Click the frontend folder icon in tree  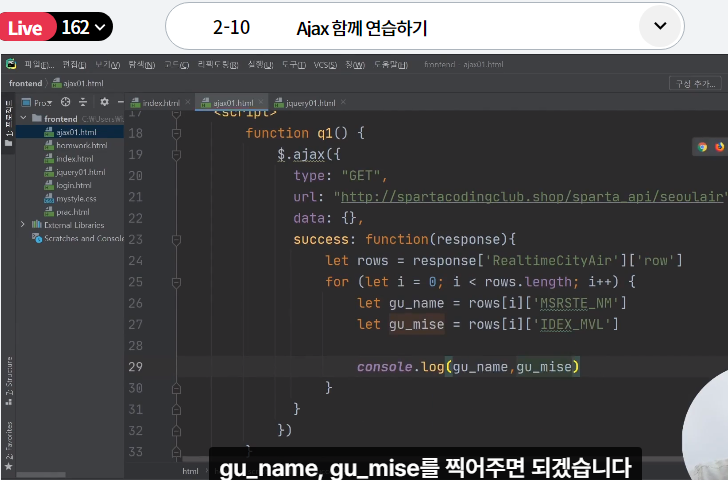(x=37, y=118)
